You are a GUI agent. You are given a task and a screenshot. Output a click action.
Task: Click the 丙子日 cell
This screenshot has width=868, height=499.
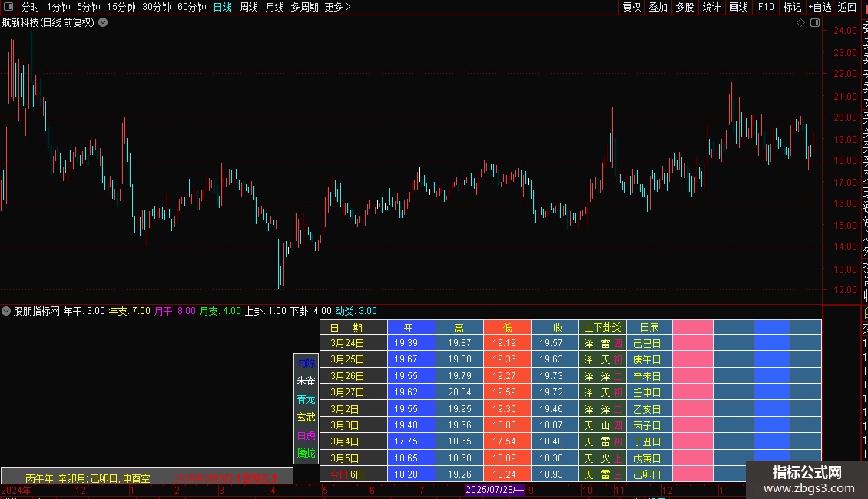point(649,425)
